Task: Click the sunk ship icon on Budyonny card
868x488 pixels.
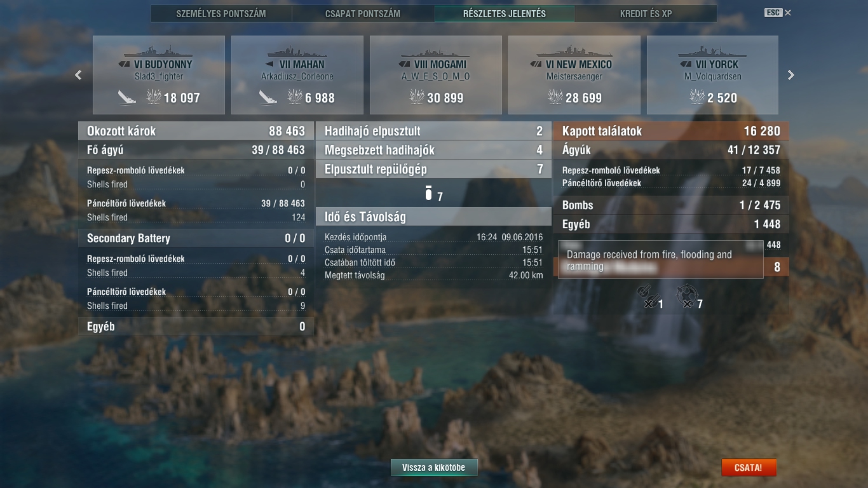Action: click(x=127, y=97)
